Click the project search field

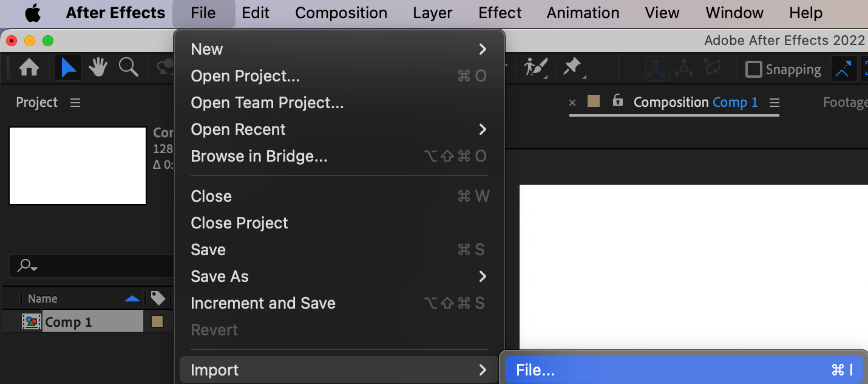click(91, 266)
